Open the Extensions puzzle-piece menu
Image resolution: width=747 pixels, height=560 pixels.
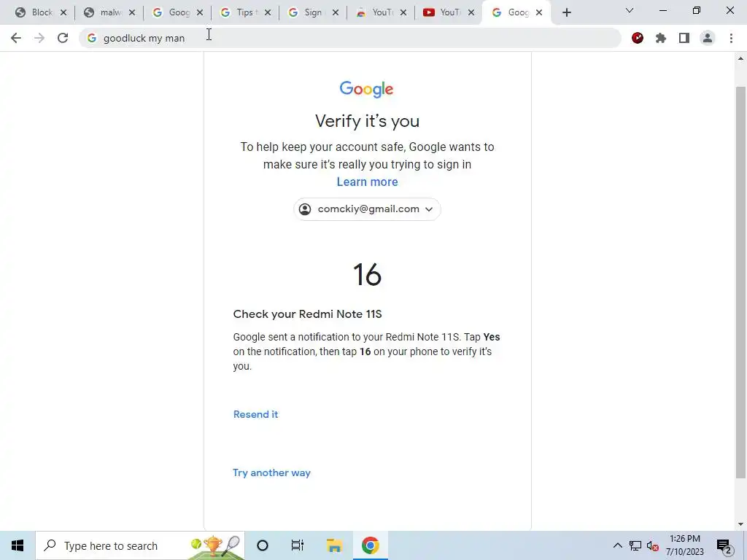coord(661,38)
